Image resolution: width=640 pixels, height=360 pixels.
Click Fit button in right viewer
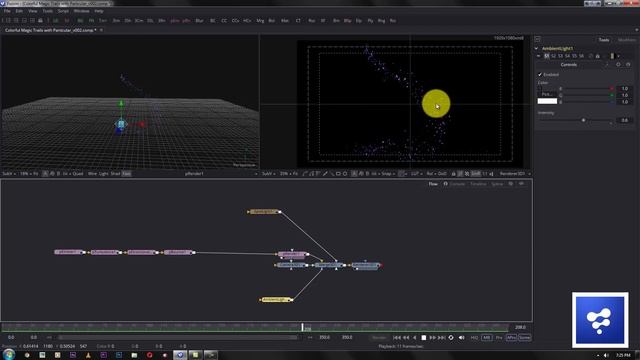(x=295, y=173)
